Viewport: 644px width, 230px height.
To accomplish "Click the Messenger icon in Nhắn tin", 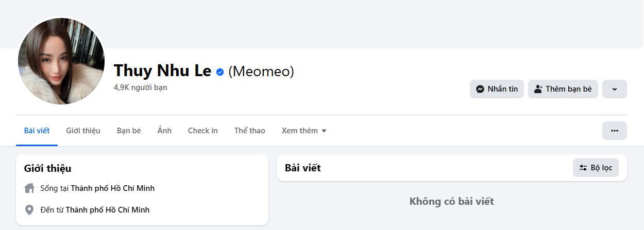I will click(x=480, y=89).
